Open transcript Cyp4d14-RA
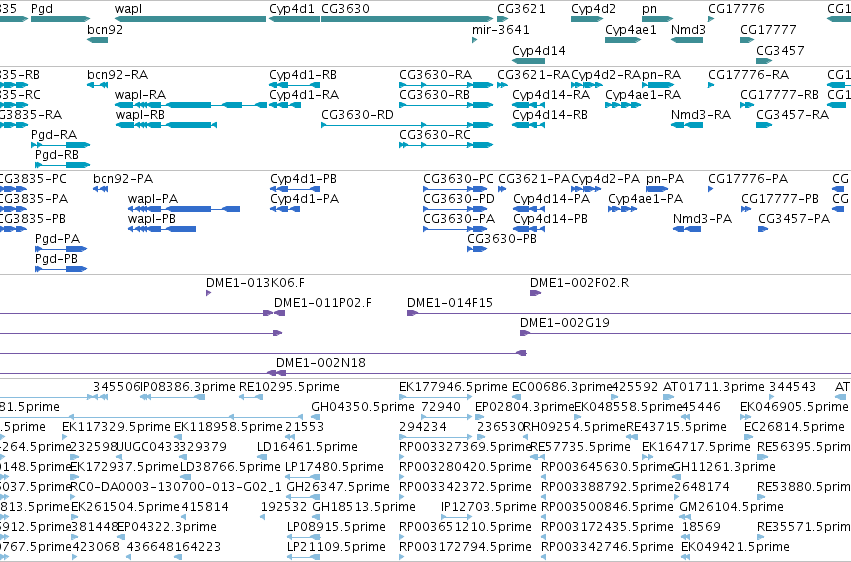This screenshot has height=562, width=851. click(551, 95)
